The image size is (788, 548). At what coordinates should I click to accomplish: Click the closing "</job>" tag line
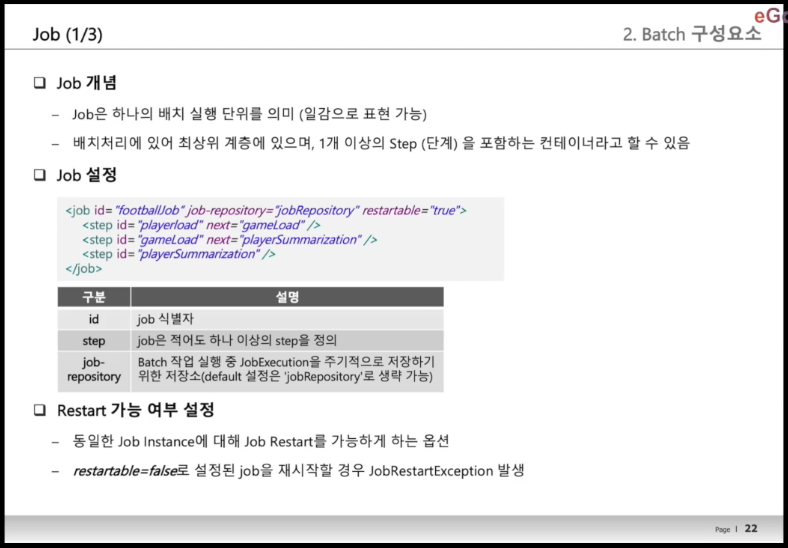click(83, 268)
